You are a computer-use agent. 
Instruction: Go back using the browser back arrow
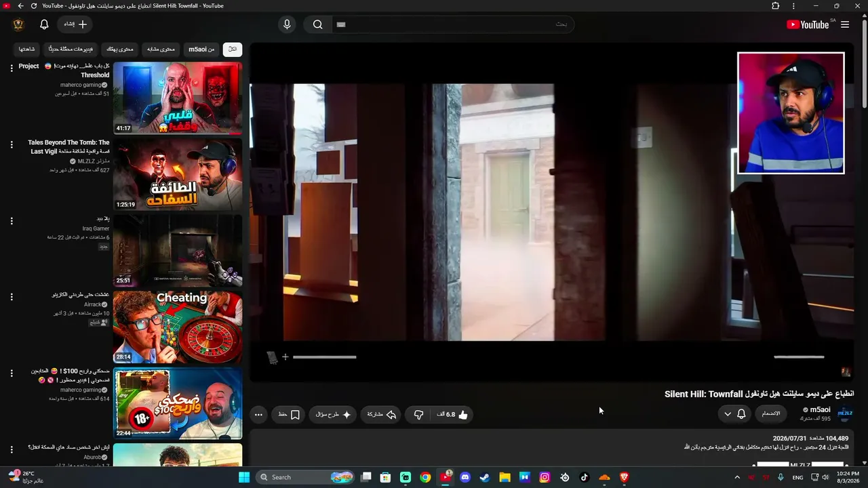[20, 6]
